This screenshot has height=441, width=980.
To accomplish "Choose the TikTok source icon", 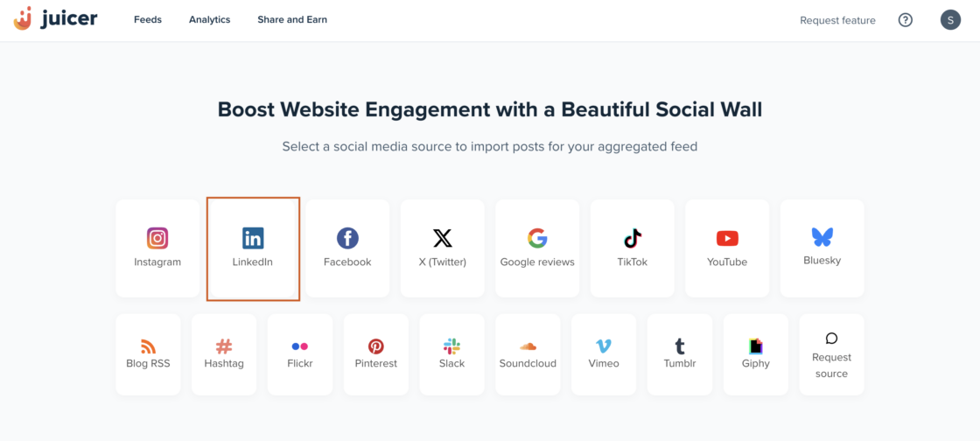I will click(633, 238).
